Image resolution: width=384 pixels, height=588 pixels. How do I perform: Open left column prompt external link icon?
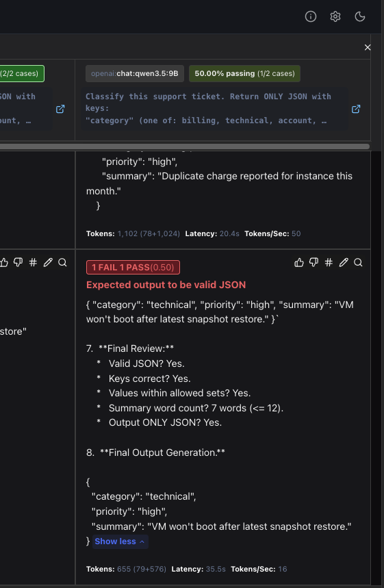[60, 109]
